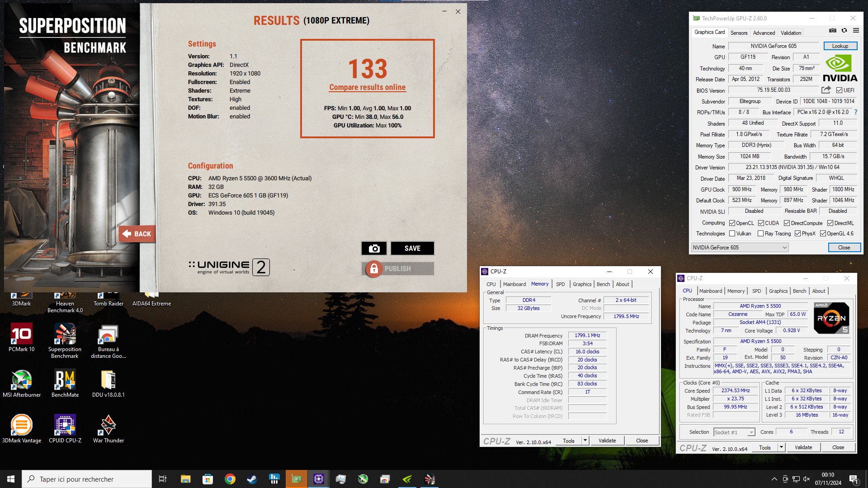Toggle the Ray Tracing checkbox

761,234
